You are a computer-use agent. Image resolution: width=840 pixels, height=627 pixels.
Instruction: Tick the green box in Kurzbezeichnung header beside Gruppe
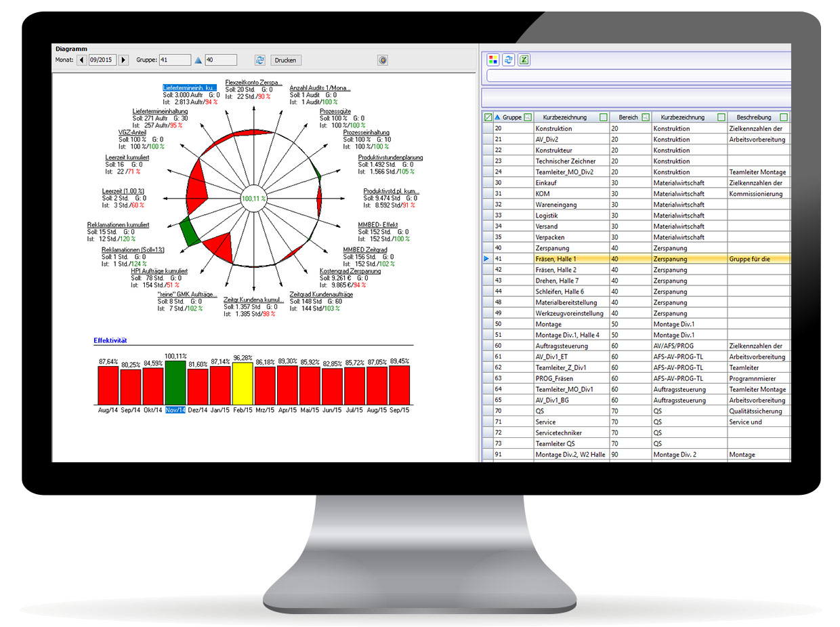point(603,117)
